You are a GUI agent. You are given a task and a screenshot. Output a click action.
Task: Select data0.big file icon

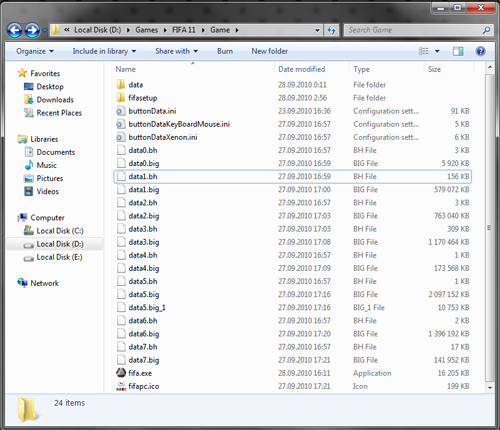tap(121, 163)
